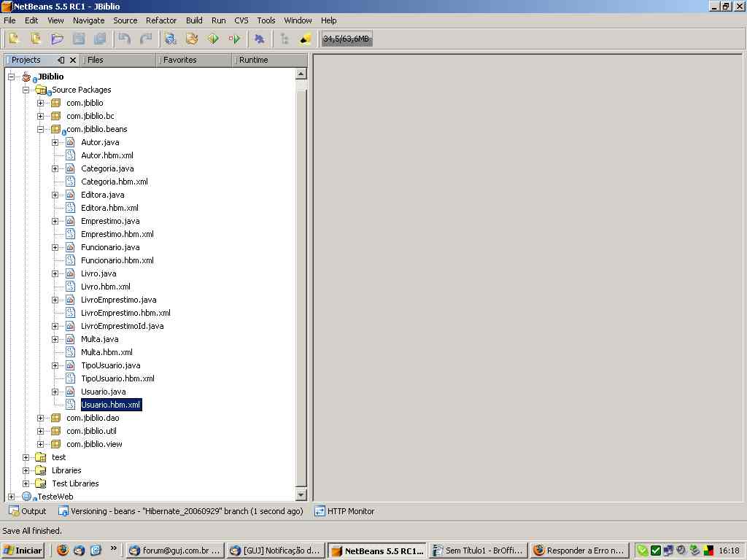Click the Debug Main Project icon
This screenshot has width=747, height=560.
pos(234,39)
